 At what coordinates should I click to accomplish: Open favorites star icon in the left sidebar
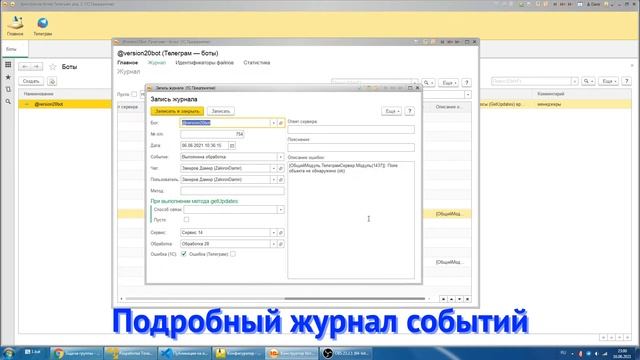click(x=8, y=77)
